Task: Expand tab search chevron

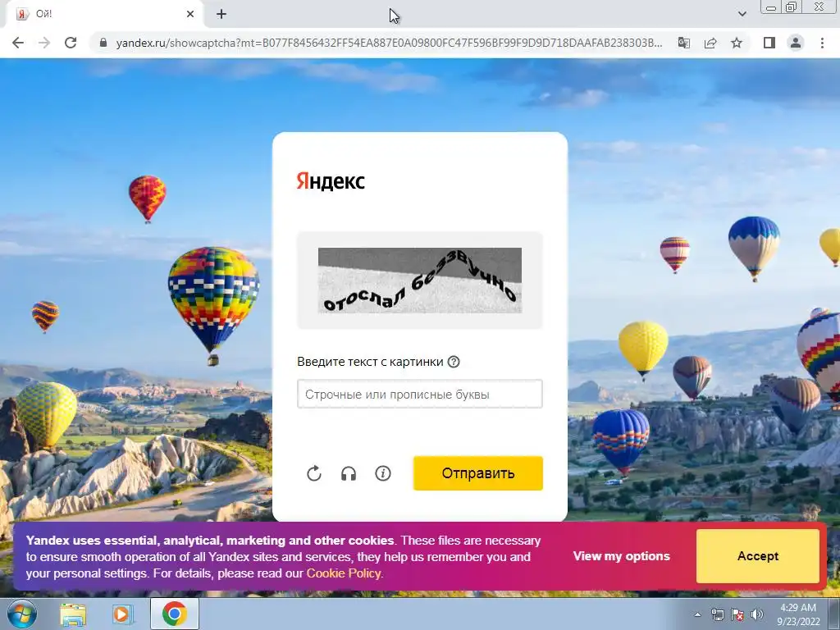Action: click(x=742, y=14)
